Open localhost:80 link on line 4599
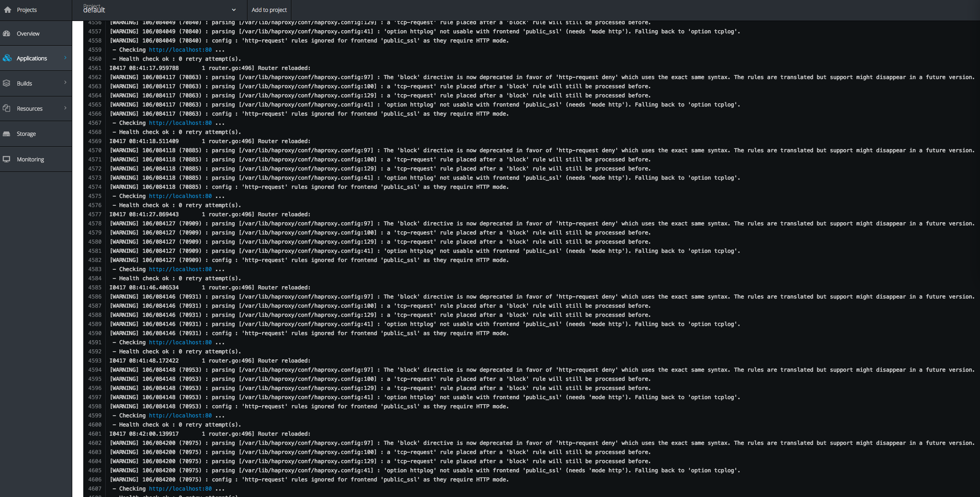 click(x=180, y=416)
